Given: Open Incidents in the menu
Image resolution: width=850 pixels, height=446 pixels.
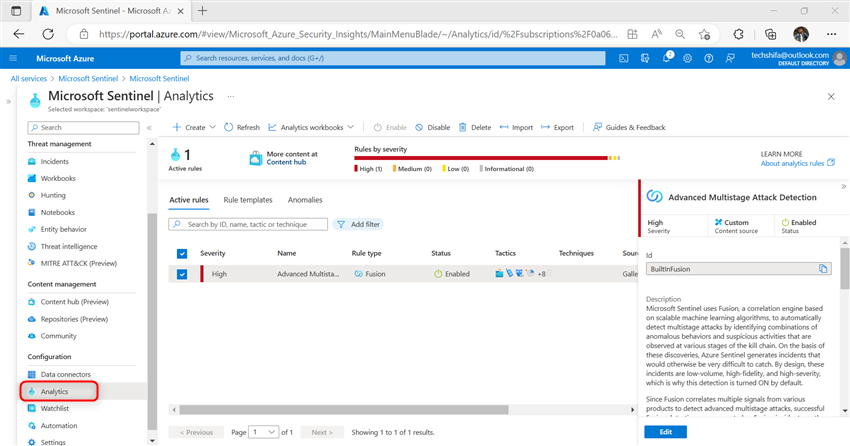Looking at the screenshot, I should pos(54,161).
